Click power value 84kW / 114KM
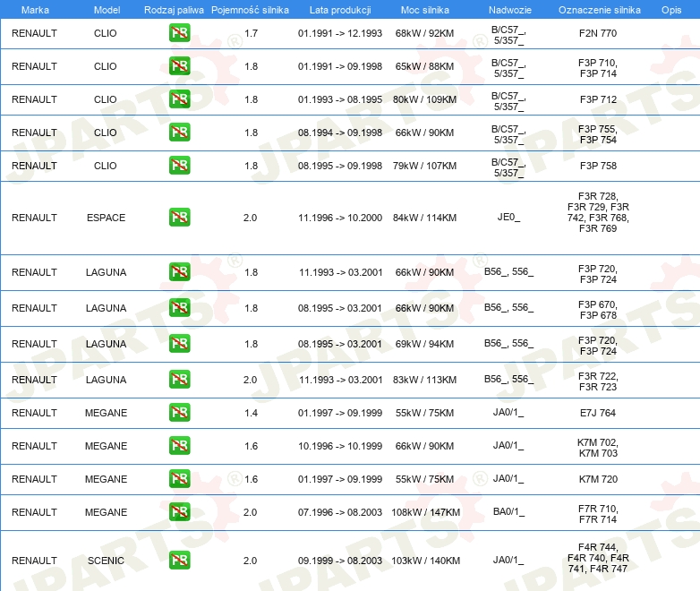 pyautogui.click(x=424, y=218)
